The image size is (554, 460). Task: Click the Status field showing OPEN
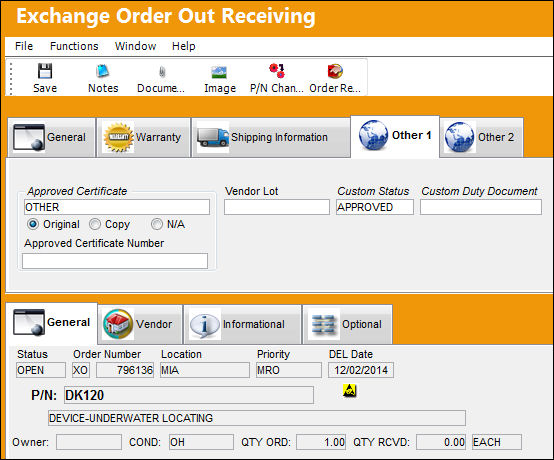(41, 370)
